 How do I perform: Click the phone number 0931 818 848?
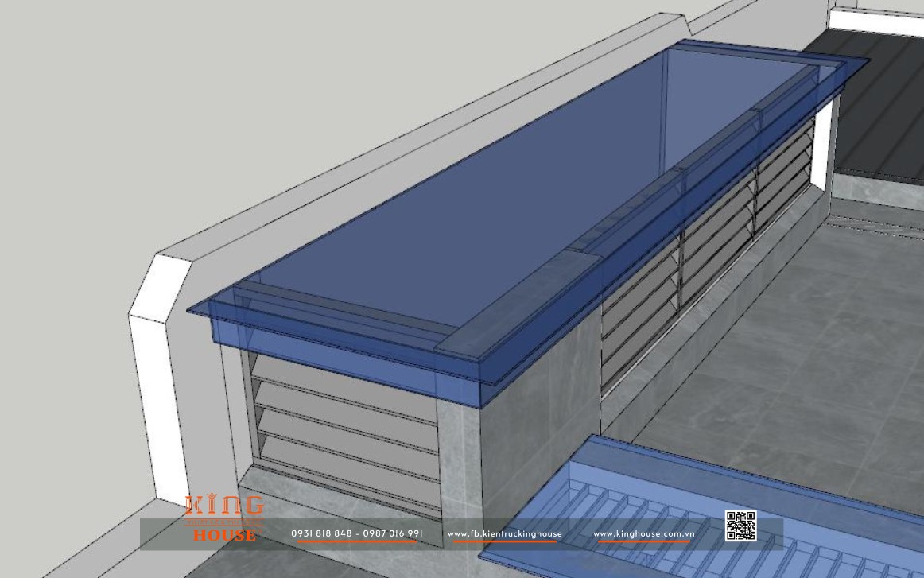[322, 533]
